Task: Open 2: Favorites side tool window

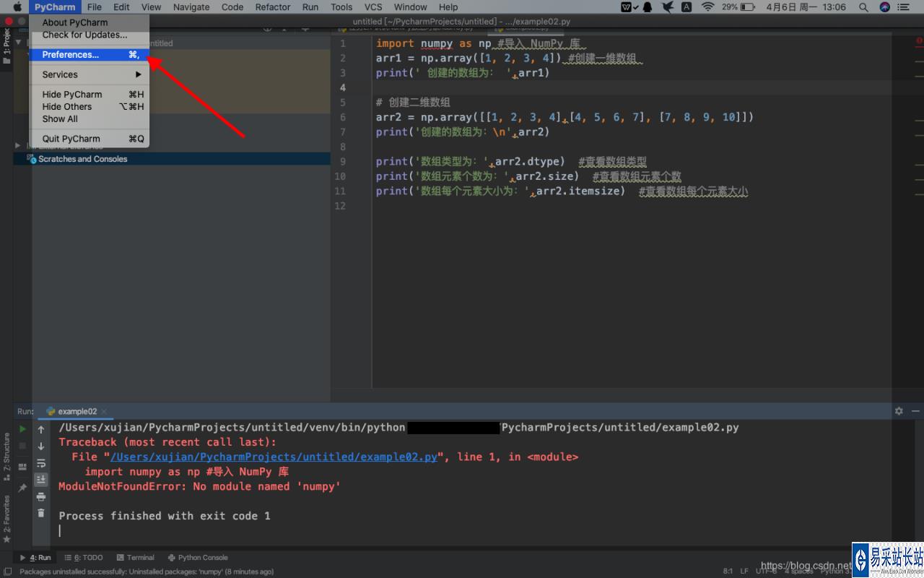Action: [6, 519]
